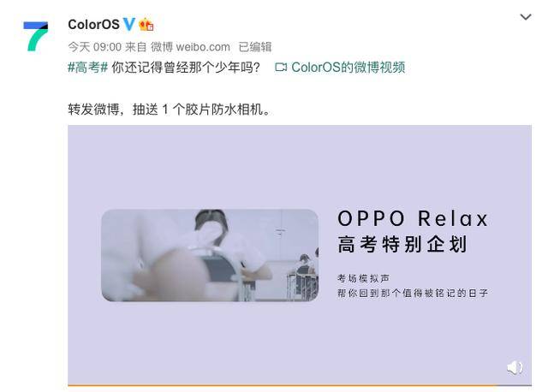
Task: Click the post text 转发微博，抽送 1 个胶片防水相机
Action: click(x=170, y=110)
